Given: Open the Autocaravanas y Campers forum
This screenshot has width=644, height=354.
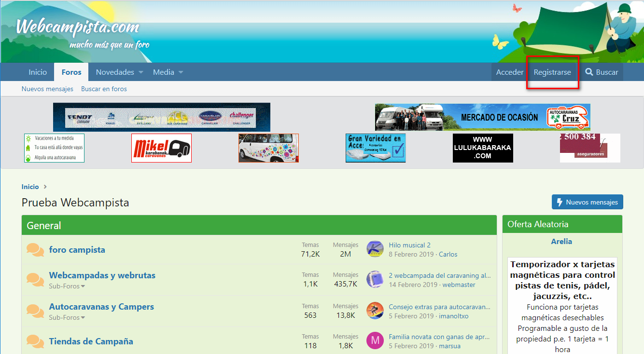Looking at the screenshot, I should pos(101,307).
